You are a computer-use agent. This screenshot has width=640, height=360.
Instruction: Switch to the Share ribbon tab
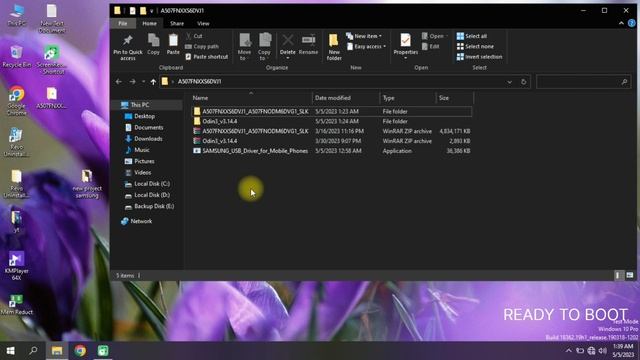point(177,23)
